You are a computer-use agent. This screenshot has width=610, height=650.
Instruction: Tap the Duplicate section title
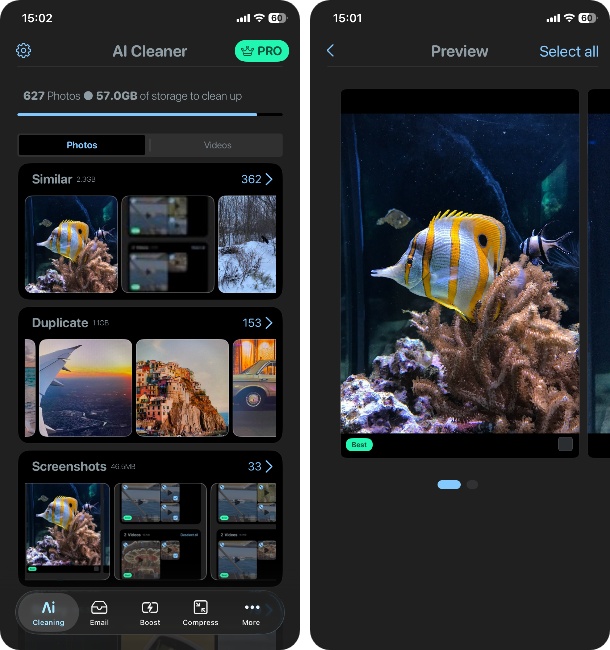point(60,323)
